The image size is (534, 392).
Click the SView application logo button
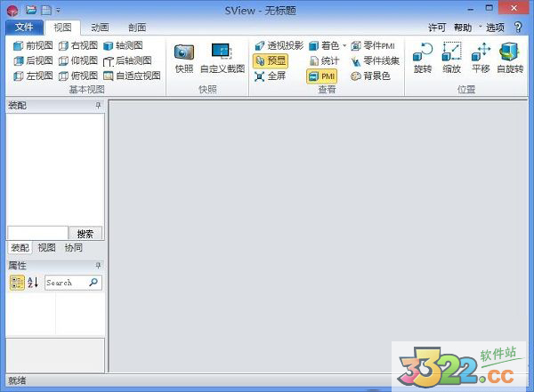coord(12,11)
